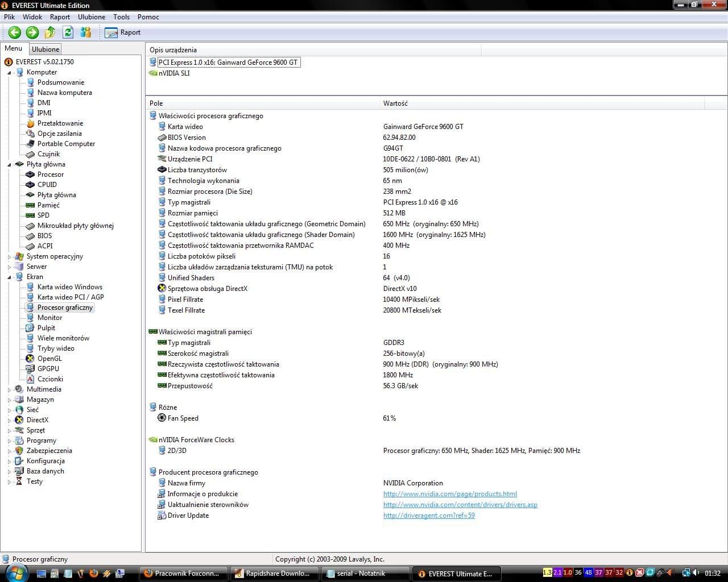Expand the Multimedia tree node
Viewport: 728px width, 582px height.
click(x=9, y=389)
